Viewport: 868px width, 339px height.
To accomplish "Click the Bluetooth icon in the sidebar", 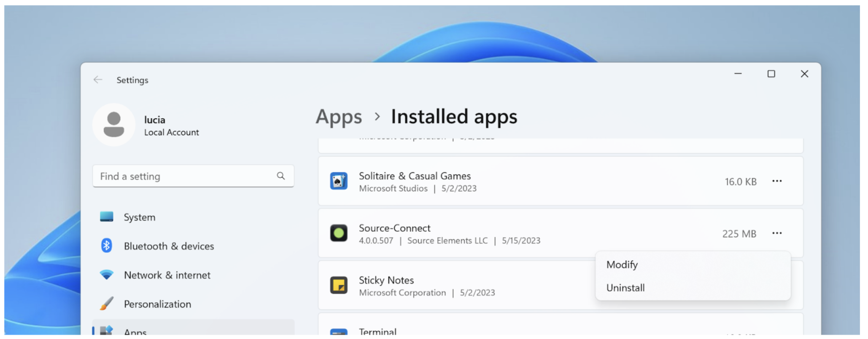I will pyautogui.click(x=107, y=246).
